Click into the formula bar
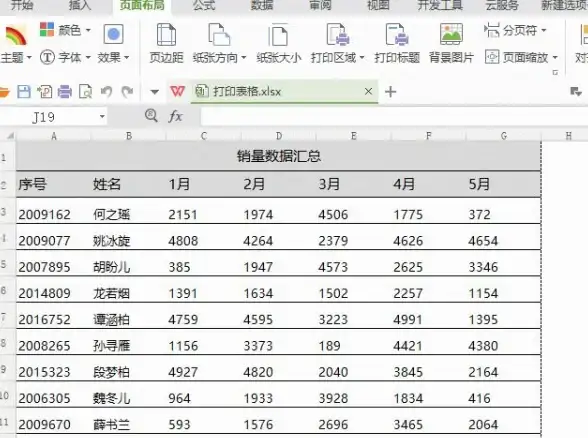Image resolution: width=588 pixels, height=438 pixels. (x=394, y=117)
